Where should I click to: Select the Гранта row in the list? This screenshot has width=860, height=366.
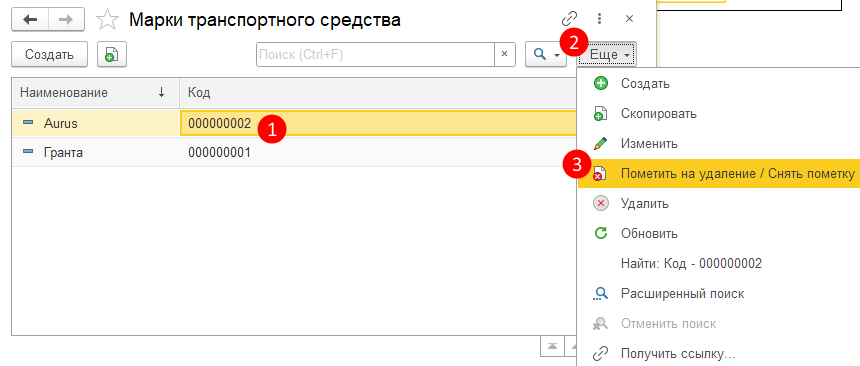point(294,153)
